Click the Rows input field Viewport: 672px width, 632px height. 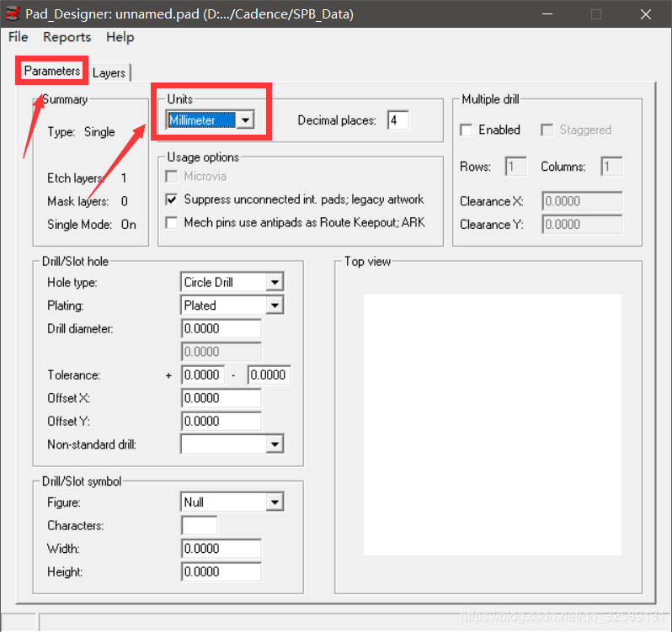coord(516,167)
